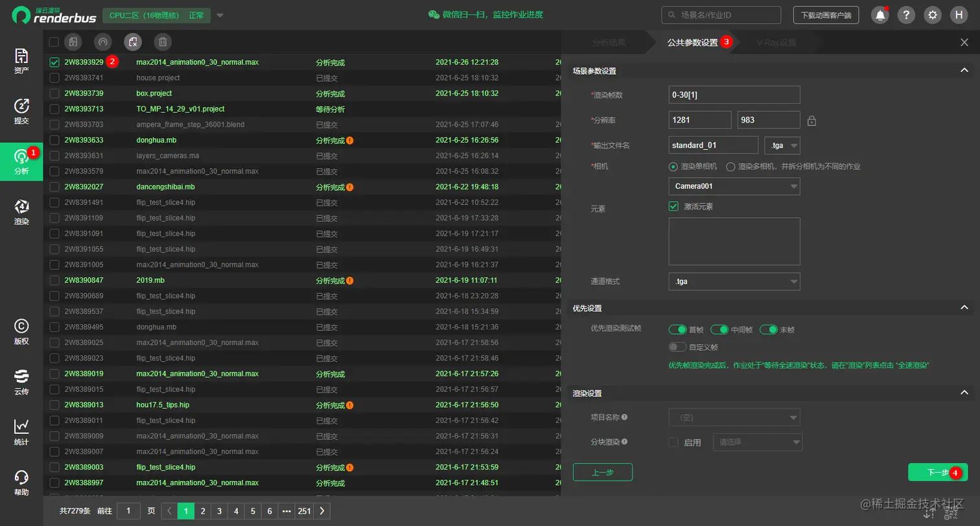Open the 通道格式 .tga dropdown
This screenshot has height=526, width=980.
tap(734, 281)
